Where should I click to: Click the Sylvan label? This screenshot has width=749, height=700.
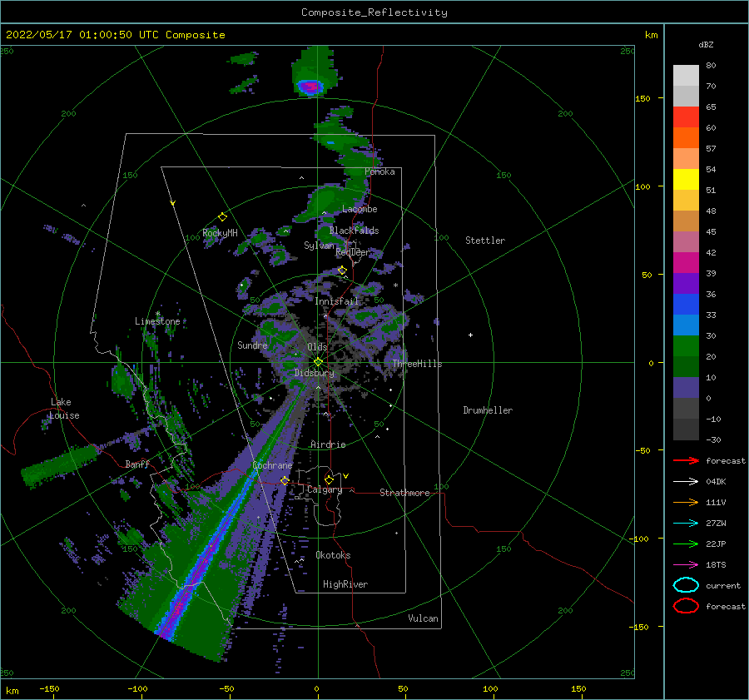coord(319,246)
